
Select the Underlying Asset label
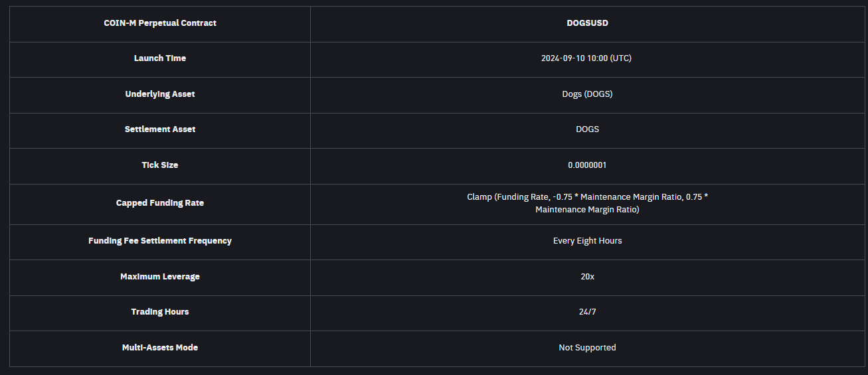(160, 94)
